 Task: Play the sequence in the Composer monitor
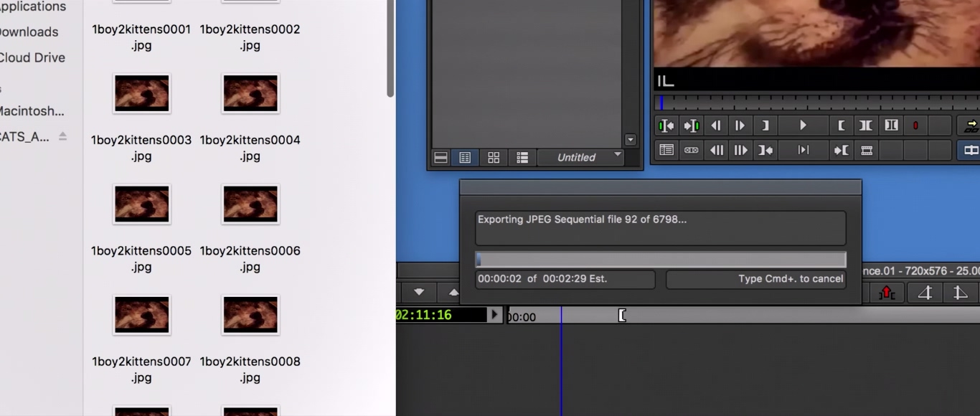[x=803, y=126]
